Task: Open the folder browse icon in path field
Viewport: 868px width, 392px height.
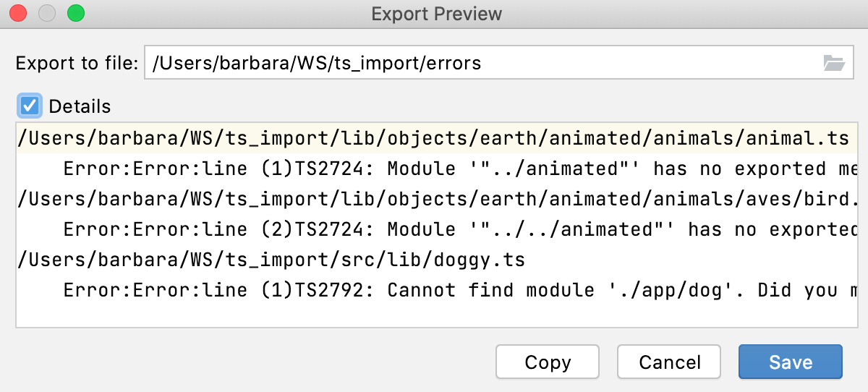Action: point(834,64)
